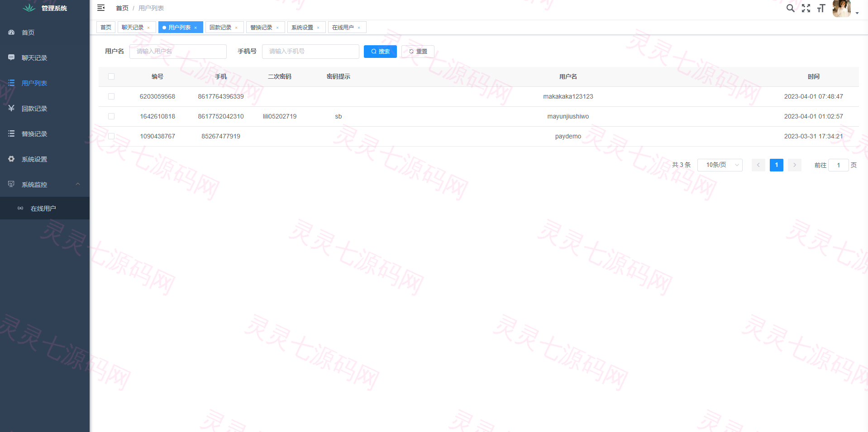Image resolution: width=868 pixels, height=432 pixels.
Task: Select 用户列表 in the sidebar
Action: point(45,83)
